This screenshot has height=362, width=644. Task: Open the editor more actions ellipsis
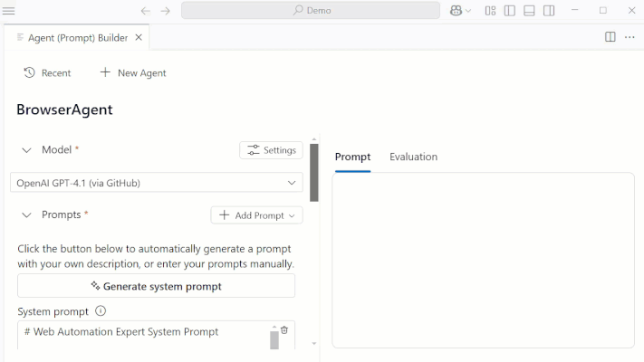[630, 37]
